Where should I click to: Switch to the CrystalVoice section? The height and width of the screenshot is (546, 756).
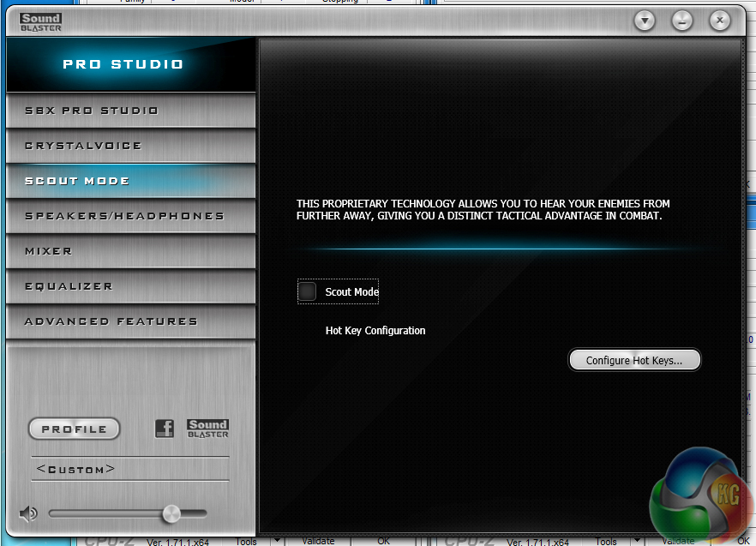[x=130, y=146]
